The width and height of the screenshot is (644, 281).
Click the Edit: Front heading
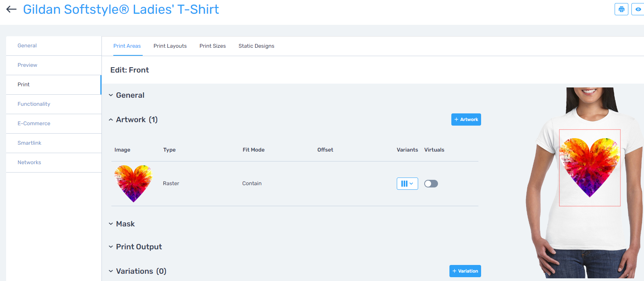[x=130, y=70]
